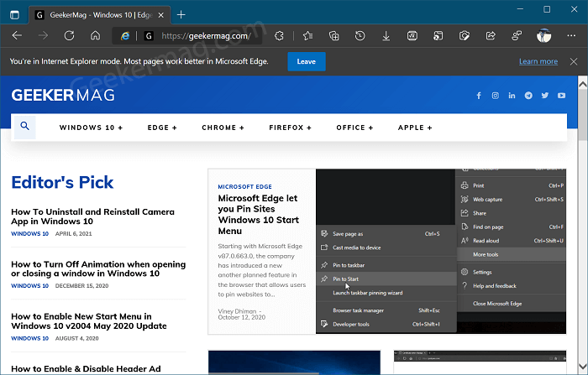Expand the CHROME + menu
588x375 pixels.
(x=223, y=128)
